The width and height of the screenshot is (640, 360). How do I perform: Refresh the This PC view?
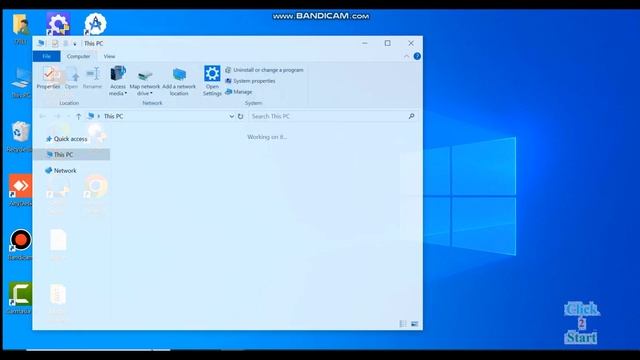coord(240,116)
